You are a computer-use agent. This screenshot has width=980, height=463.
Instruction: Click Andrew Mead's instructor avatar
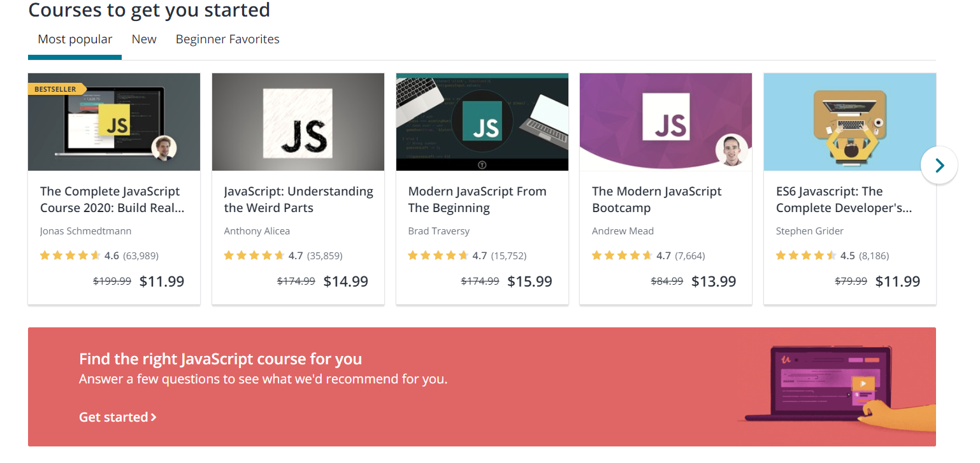tap(731, 150)
